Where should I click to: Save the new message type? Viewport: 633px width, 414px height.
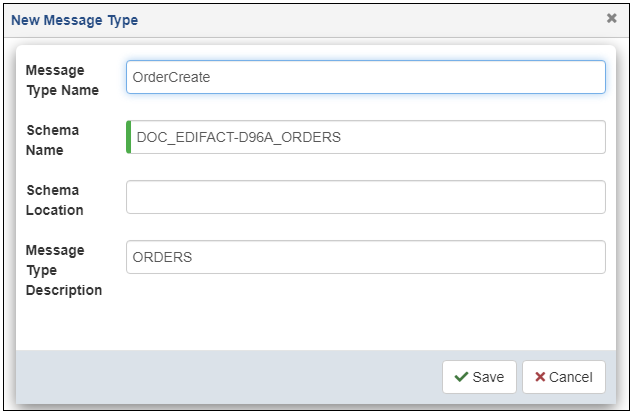pos(479,377)
